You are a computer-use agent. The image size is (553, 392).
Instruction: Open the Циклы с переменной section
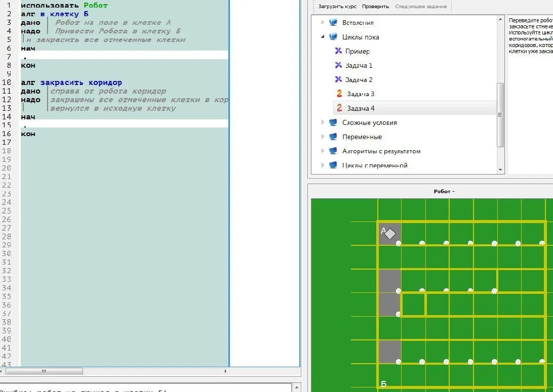pyautogui.click(x=375, y=165)
